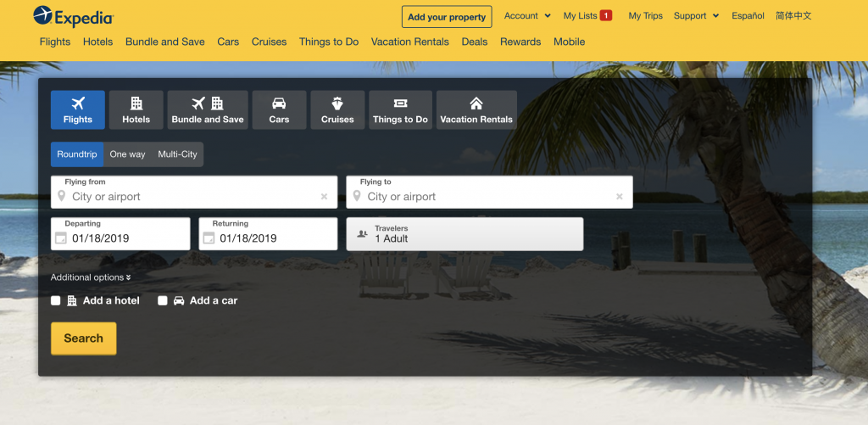
Task: Click the red My Lists notification badge
Action: tap(606, 15)
